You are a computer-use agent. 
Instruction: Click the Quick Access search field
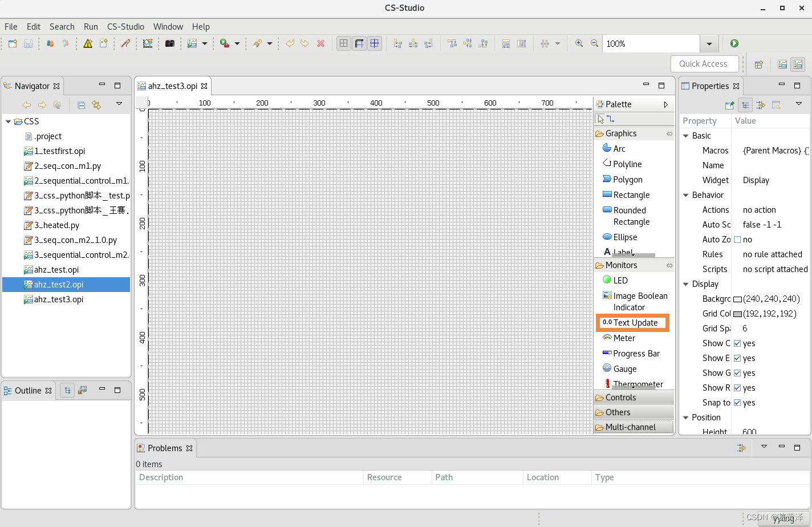coord(705,64)
